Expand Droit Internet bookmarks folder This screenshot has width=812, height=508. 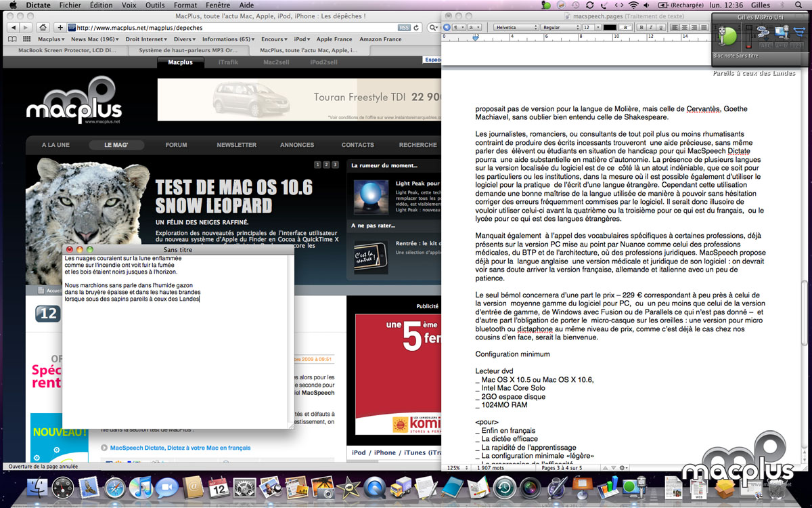[146, 39]
